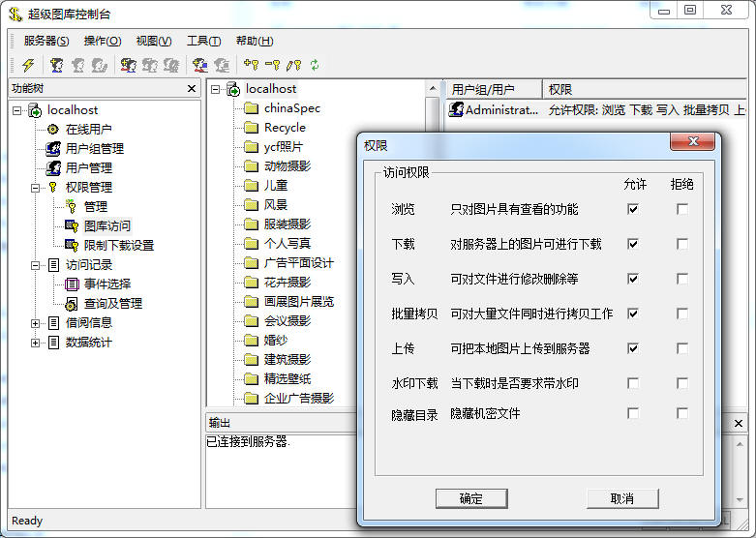
Task: Collapse the 权限管理 tree node
Action: click(36, 187)
